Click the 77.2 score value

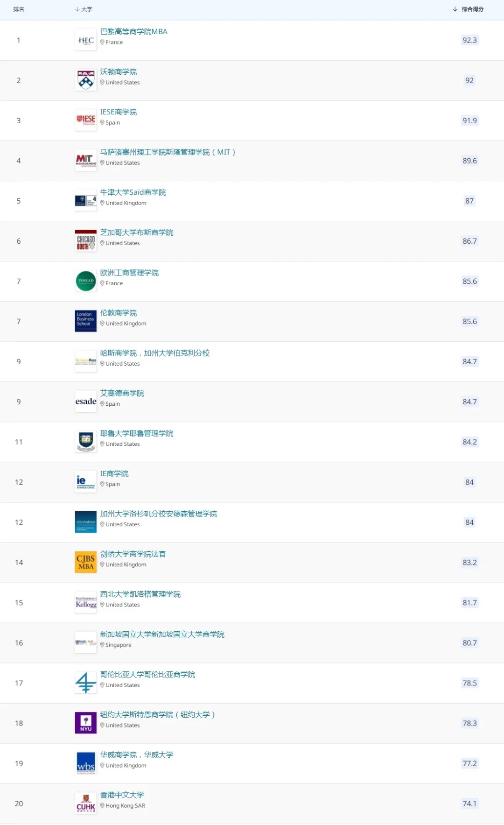click(469, 763)
